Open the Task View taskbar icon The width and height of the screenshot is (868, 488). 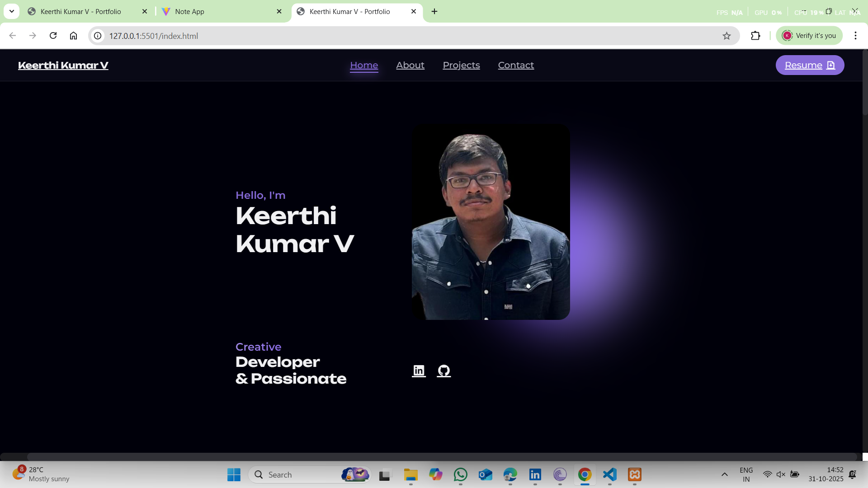coord(384,474)
